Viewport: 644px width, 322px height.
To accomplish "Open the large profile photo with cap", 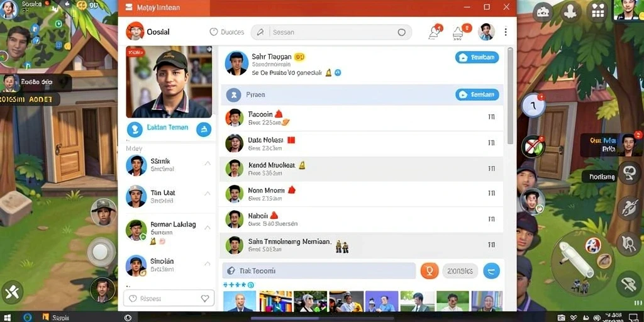I will click(x=169, y=82).
